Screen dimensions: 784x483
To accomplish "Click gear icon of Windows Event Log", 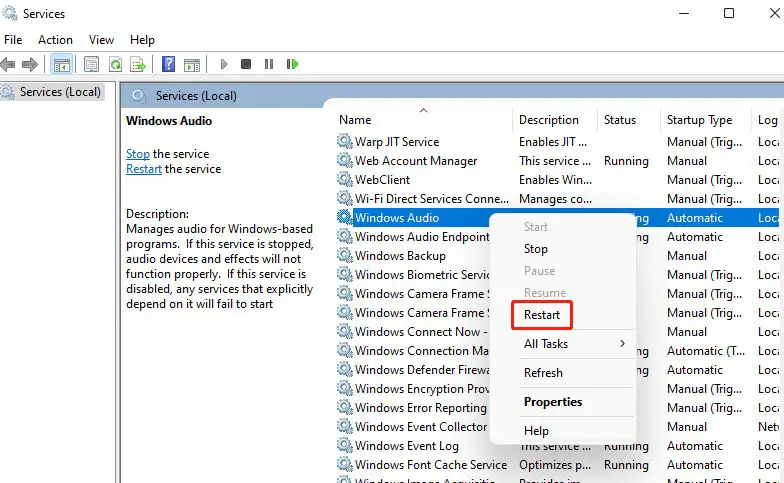I will (x=344, y=446).
